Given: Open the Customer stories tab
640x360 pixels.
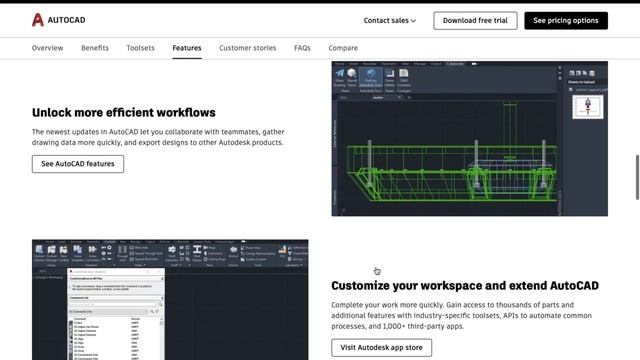Looking at the screenshot, I should point(248,48).
